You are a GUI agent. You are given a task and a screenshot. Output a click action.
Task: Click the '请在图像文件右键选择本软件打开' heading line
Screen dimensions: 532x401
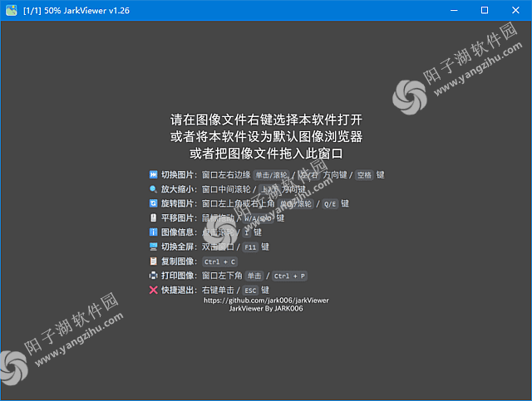click(266, 120)
